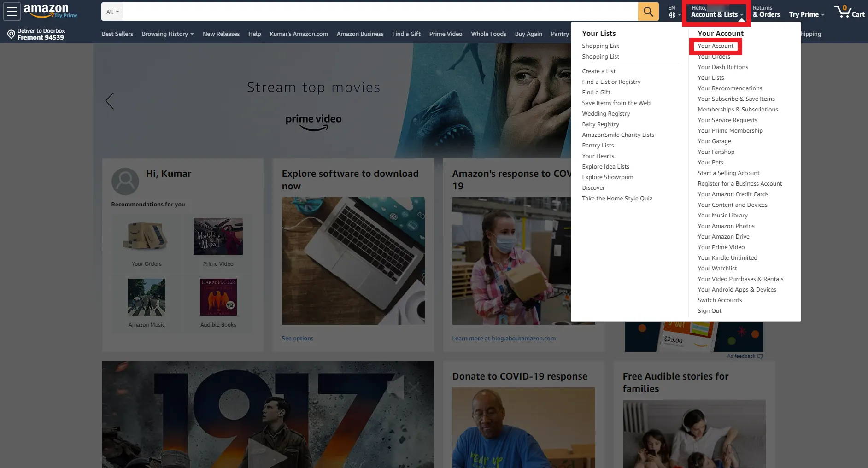This screenshot has width=868, height=468.
Task: Expand Browsing History dropdown
Action: 168,34
